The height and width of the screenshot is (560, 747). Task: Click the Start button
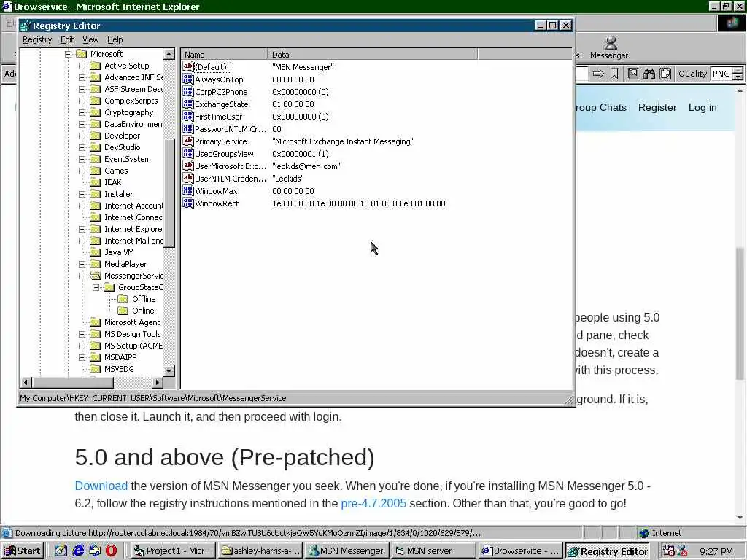coord(23,551)
